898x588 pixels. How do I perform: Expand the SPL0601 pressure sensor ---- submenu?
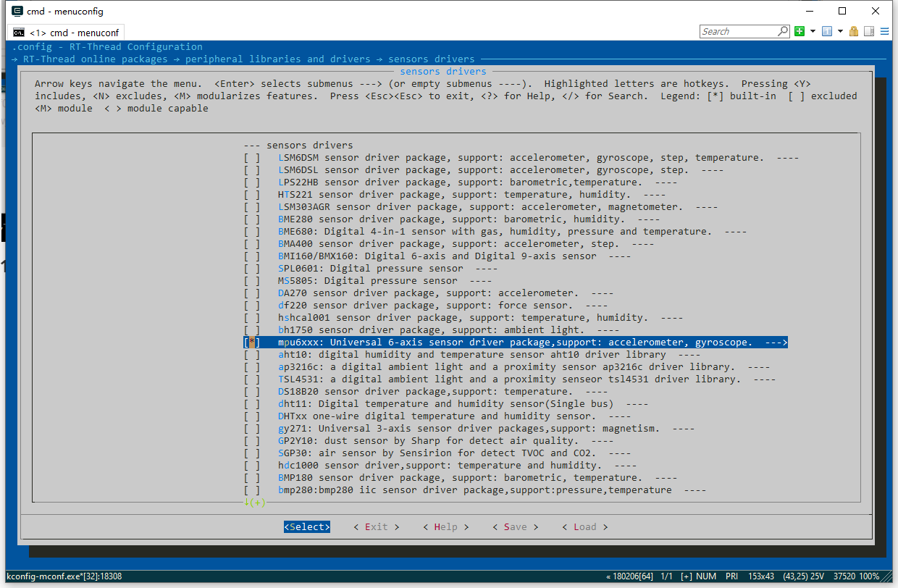487,269
